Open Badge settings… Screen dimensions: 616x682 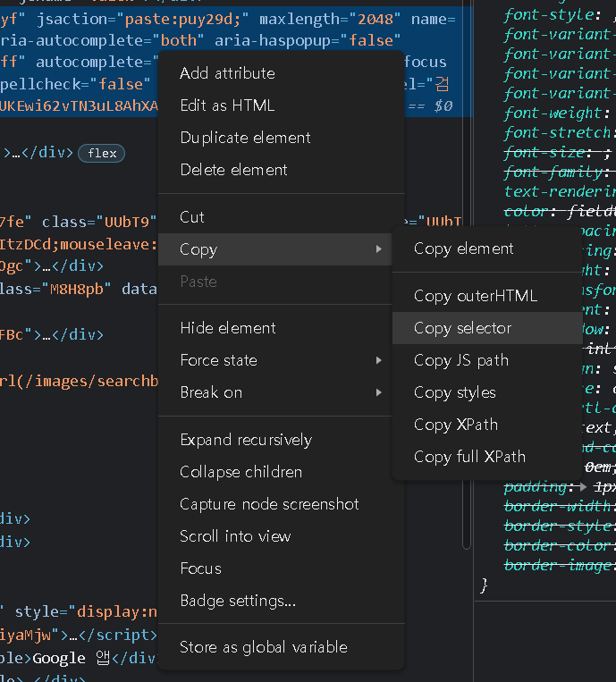click(x=281, y=601)
